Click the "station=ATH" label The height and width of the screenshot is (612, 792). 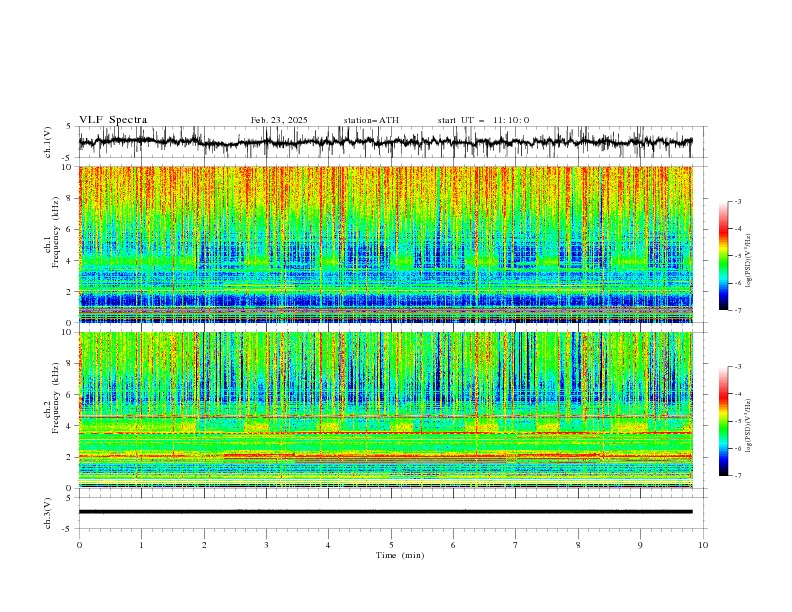point(371,120)
